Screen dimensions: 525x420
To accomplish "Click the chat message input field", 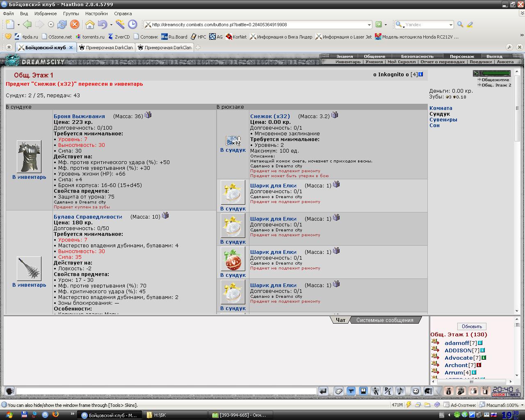I will point(167,391).
